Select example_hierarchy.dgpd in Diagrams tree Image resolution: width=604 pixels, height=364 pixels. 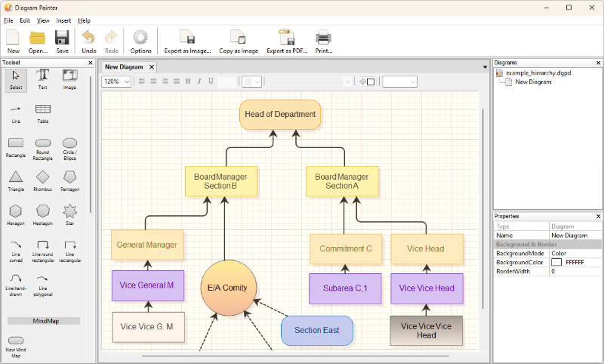pyautogui.click(x=538, y=72)
